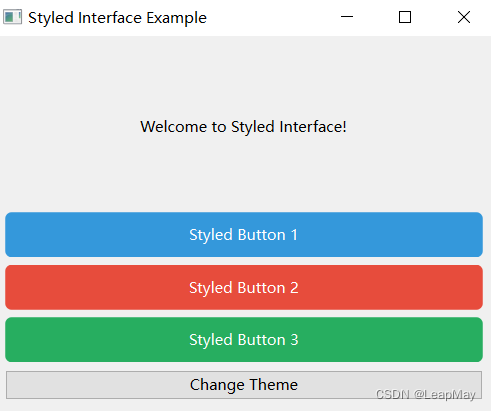The height and width of the screenshot is (411, 491).
Task: Maximize the Styled Interface Example window
Action: pos(405,17)
